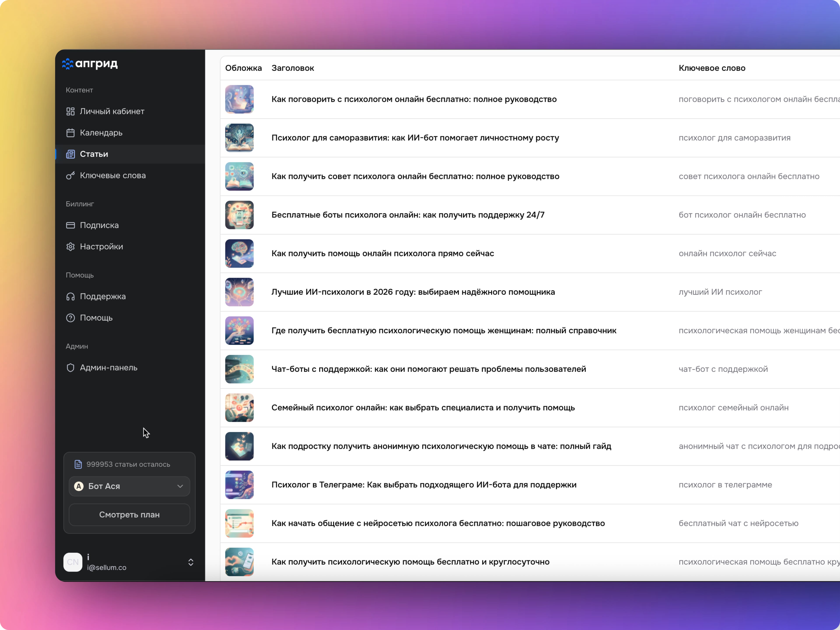Open cover of 'Психолог для саморазвития' article

(x=239, y=138)
